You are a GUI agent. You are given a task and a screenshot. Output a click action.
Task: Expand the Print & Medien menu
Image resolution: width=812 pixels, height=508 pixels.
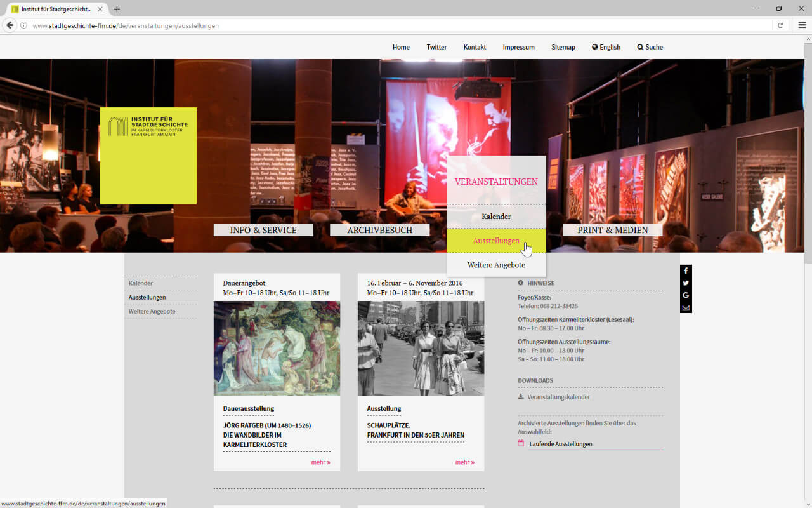(612, 230)
